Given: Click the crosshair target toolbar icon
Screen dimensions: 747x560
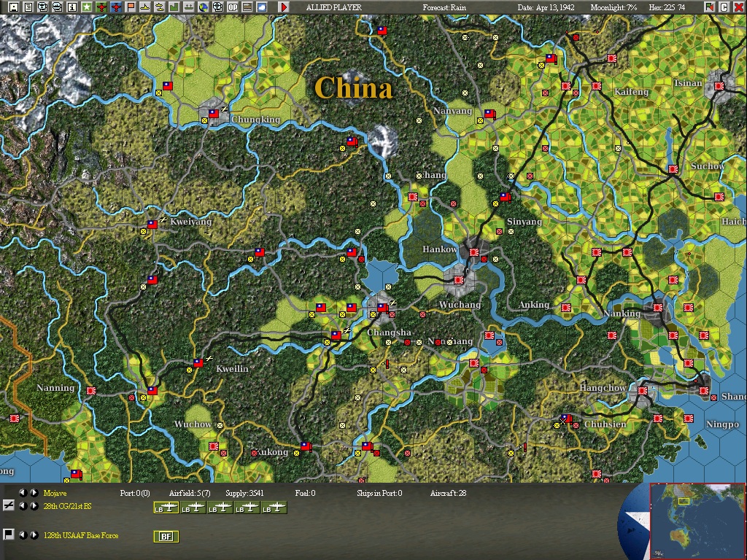Looking at the screenshot, I should (217, 7).
